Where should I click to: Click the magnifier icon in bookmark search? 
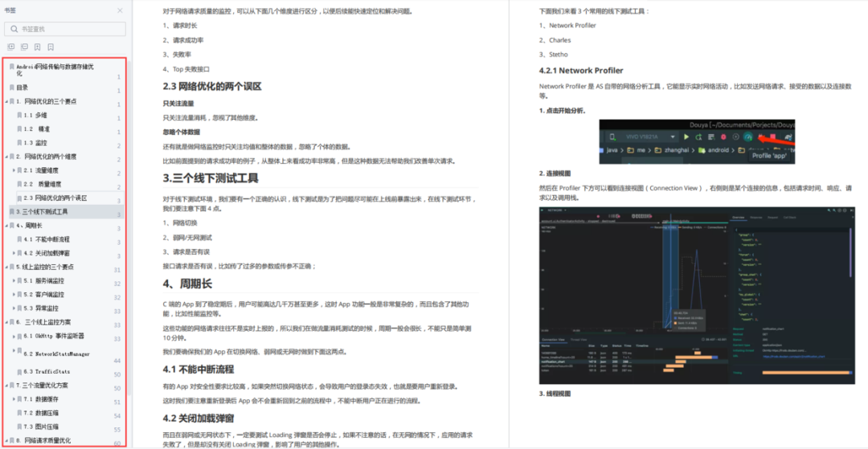(x=14, y=29)
